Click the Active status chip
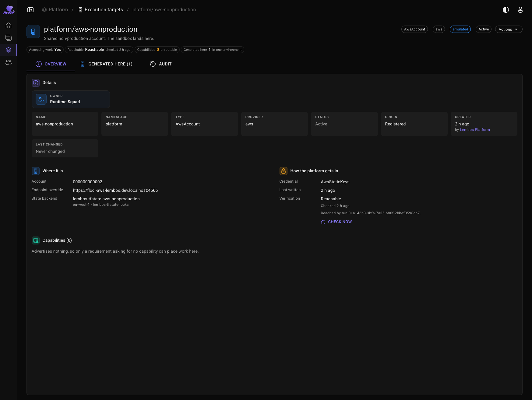This screenshot has width=532, height=400. click(484, 29)
